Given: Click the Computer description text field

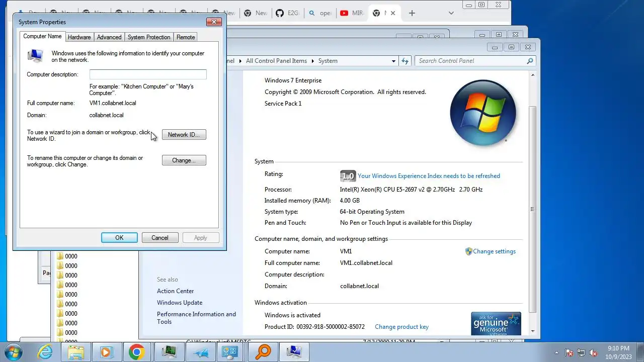Looking at the screenshot, I should (x=148, y=74).
